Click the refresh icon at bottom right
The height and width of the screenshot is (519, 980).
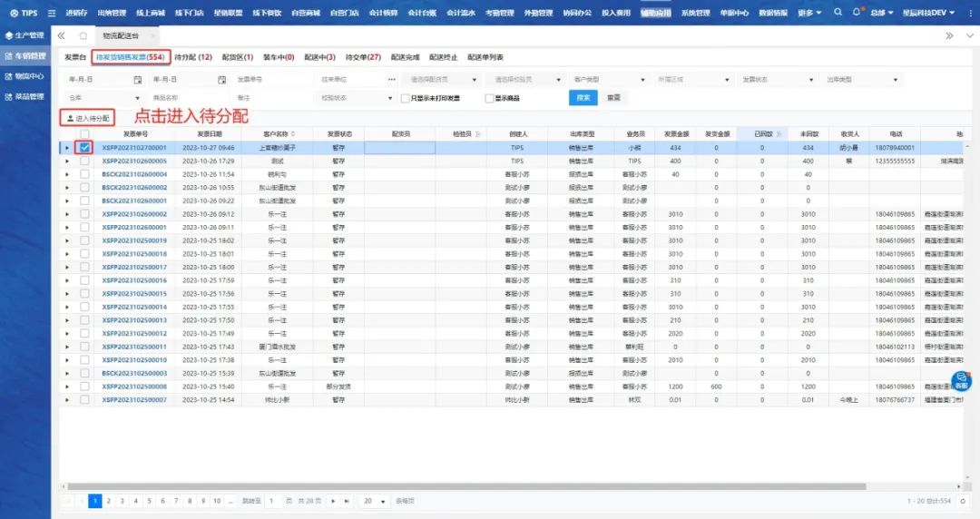tap(961, 501)
